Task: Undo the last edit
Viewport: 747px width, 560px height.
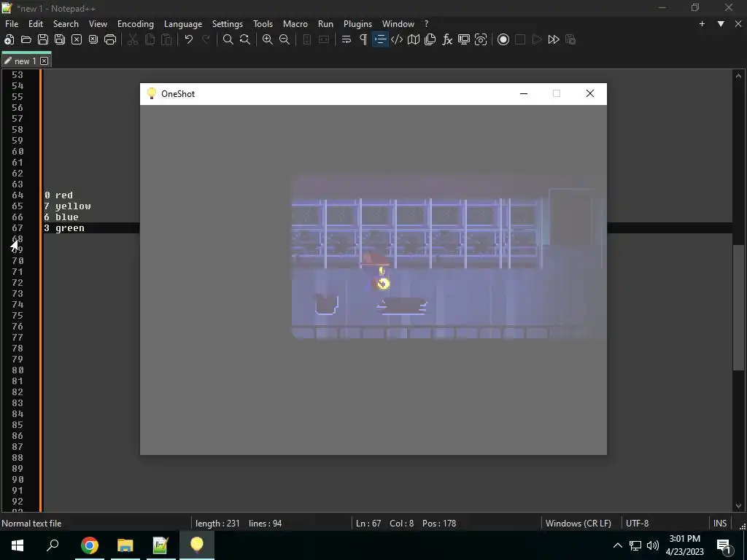Action: point(189,39)
